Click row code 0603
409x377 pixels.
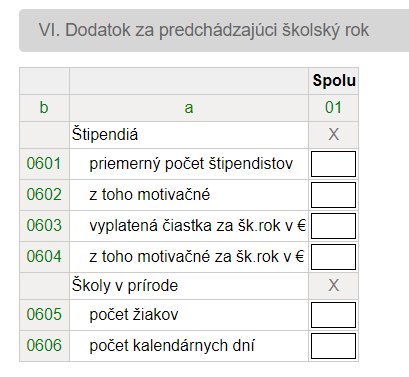click(x=44, y=226)
